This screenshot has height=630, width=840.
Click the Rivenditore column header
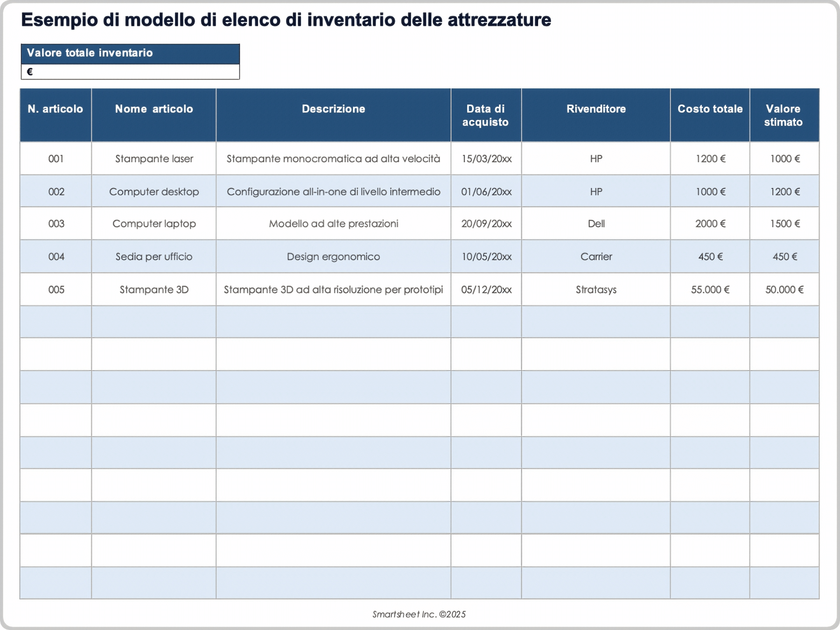(596, 109)
